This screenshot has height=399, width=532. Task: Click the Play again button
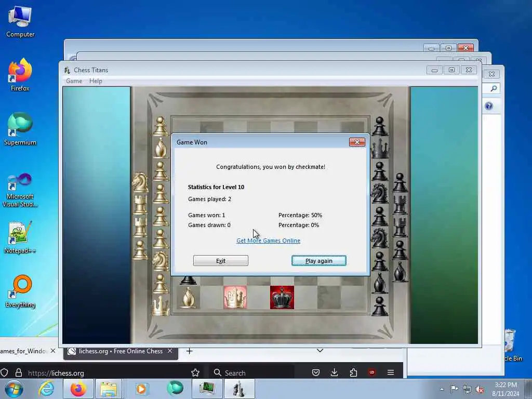[x=318, y=261]
